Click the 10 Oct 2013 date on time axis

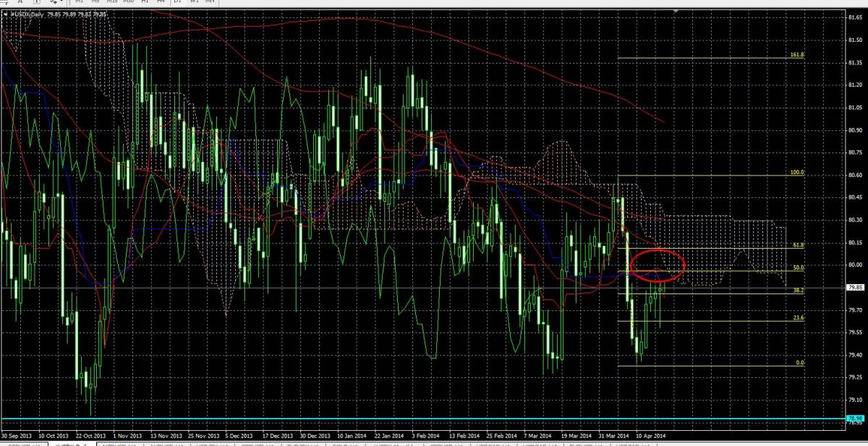point(54,436)
